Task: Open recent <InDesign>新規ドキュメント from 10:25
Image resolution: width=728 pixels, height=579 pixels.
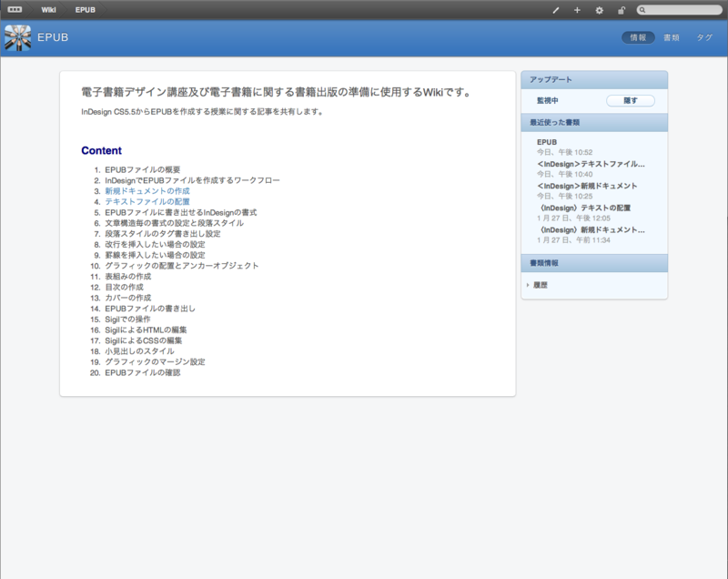Action: [x=587, y=186]
